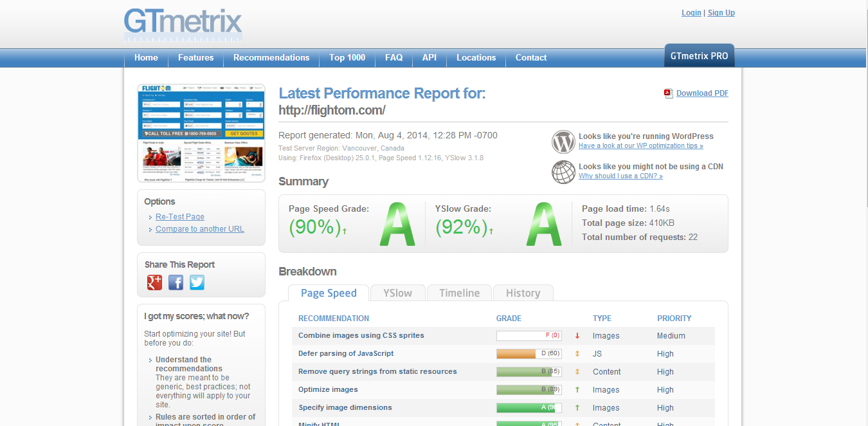Click the GTmetrix logo

183,24
